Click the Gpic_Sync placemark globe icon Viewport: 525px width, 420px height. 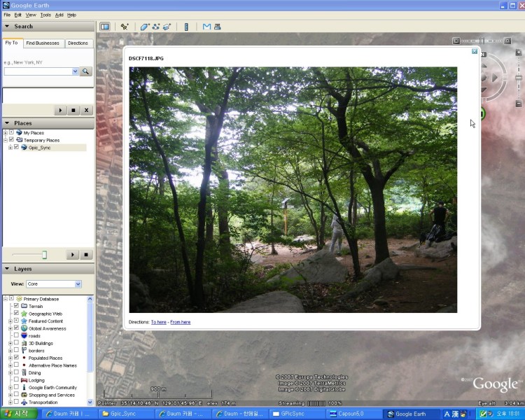(x=24, y=148)
